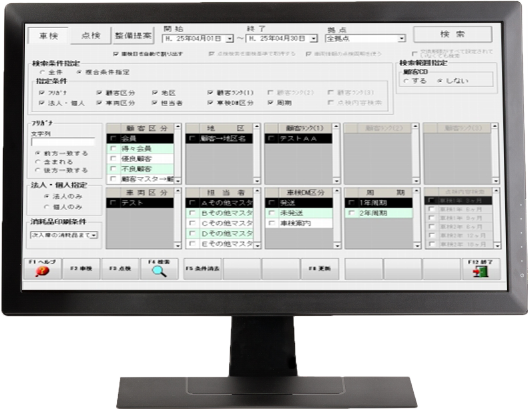Toggle the 顧客区分 condition checkbox
This screenshot has height=410, width=528.
(x=99, y=93)
